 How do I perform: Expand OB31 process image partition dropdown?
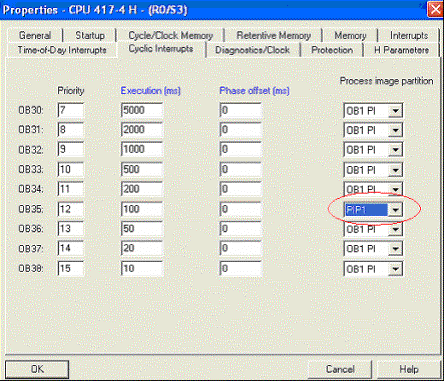pyautogui.click(x=395, y=130)
